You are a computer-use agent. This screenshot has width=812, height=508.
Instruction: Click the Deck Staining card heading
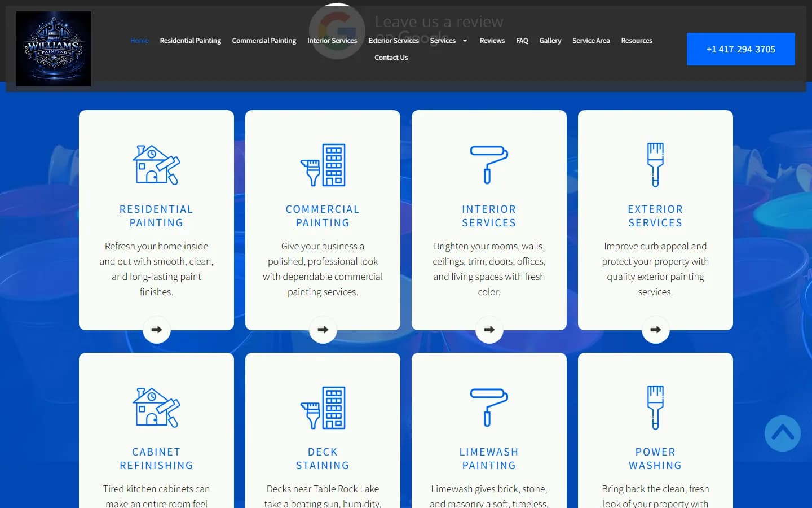point(323,459)
